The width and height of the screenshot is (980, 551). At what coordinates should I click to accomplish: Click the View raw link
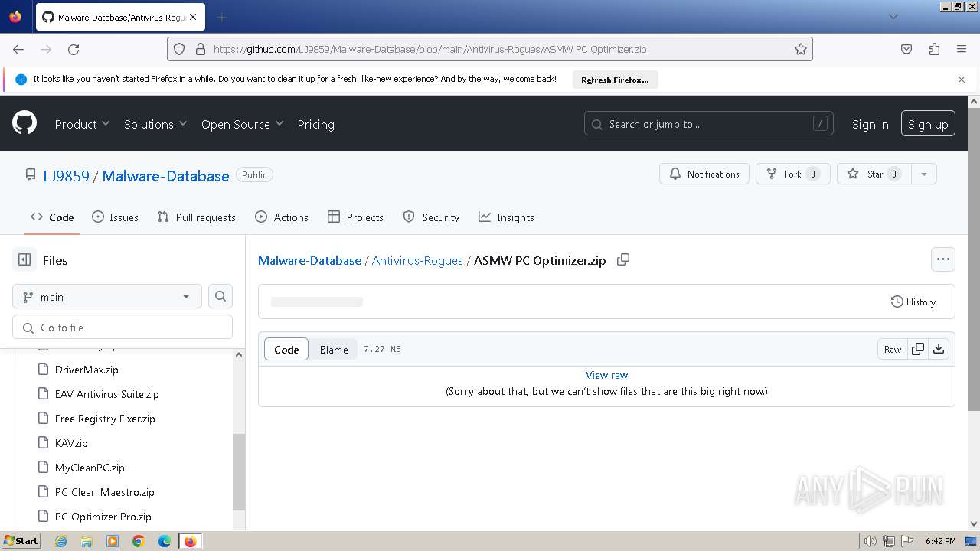[x=606, y=375]
